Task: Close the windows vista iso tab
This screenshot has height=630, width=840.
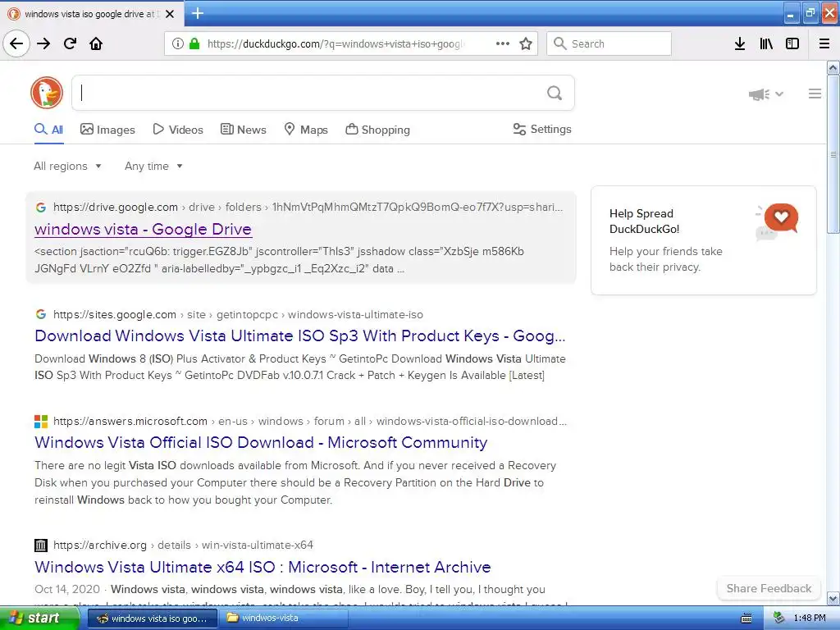Action: coord(170,14)
